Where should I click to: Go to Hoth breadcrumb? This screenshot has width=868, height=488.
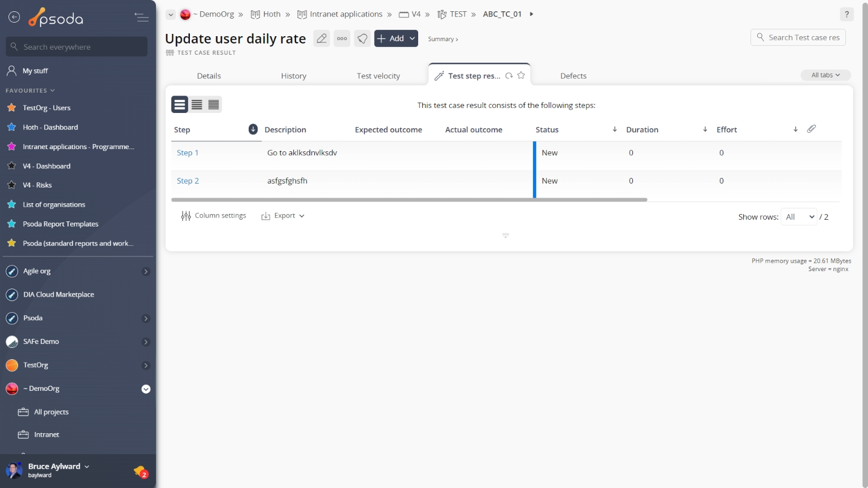[x=266, y=14]
